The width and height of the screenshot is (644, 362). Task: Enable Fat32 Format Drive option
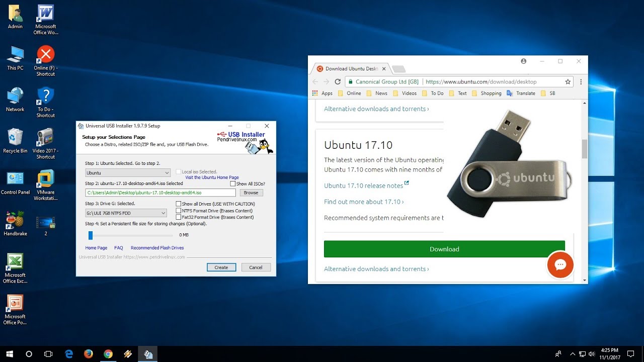(x=178, y=217)
